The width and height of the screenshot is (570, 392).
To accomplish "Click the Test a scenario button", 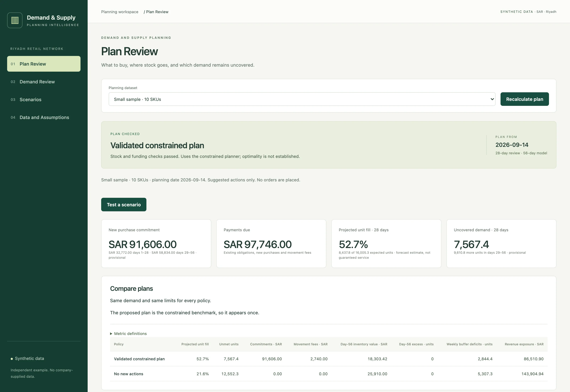I will tap(124, 205).
